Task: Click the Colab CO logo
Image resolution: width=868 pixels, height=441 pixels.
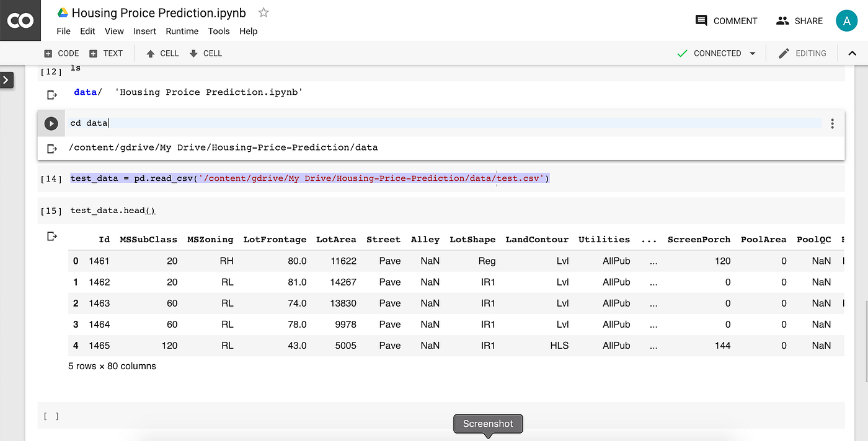Action: (20, 20)
